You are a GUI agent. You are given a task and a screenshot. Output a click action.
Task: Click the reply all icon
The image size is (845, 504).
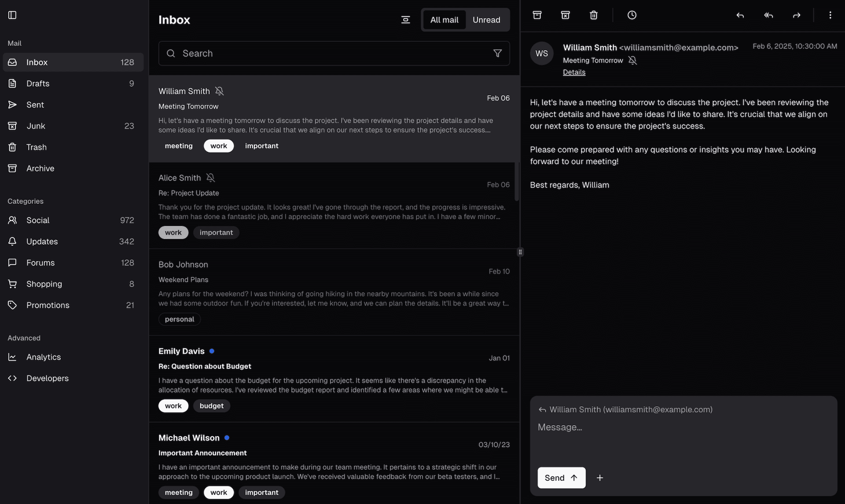(x=768, y=15)
